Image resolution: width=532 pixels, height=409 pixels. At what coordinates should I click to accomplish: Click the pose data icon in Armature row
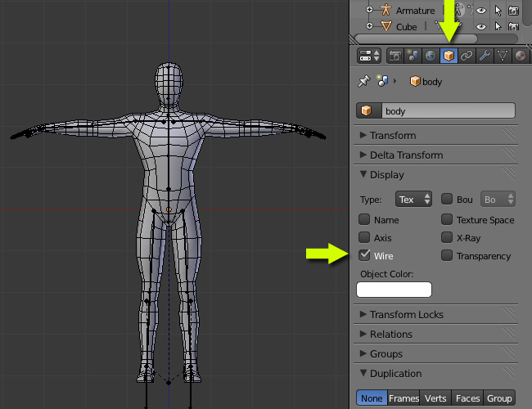pyautogui.click(x=458, y=10)
